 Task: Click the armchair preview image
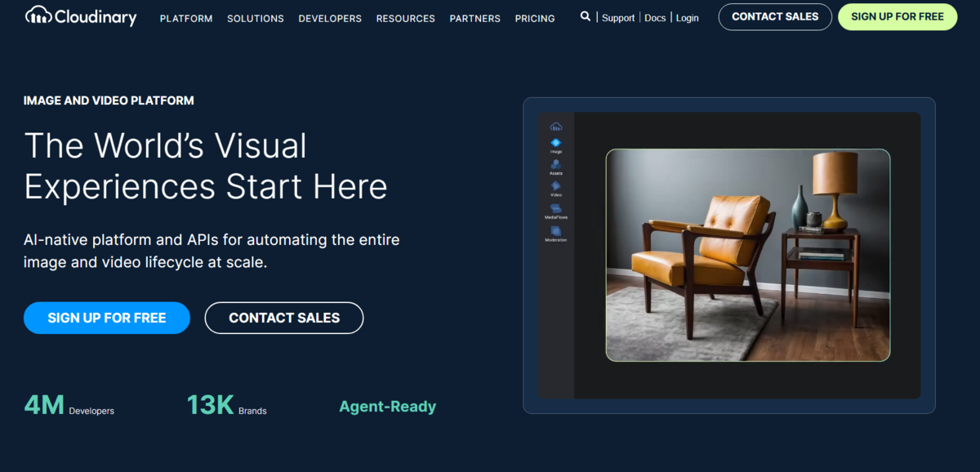coord(748,255)
